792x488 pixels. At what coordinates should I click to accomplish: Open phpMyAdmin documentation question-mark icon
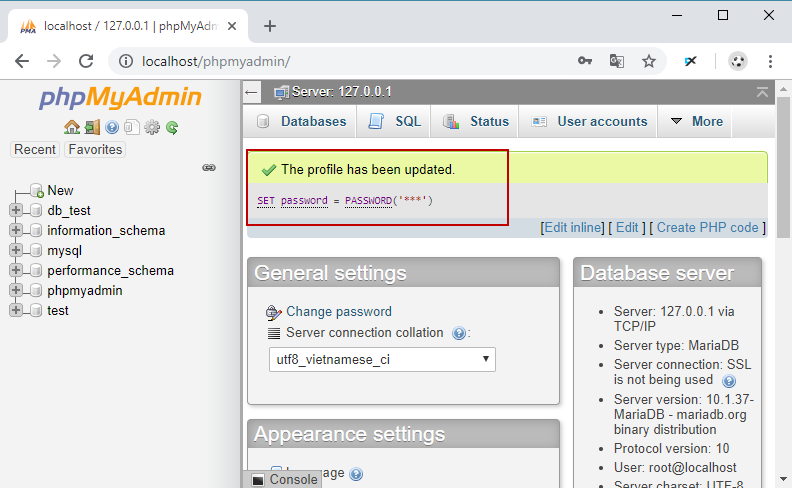(x=112, y=127)
